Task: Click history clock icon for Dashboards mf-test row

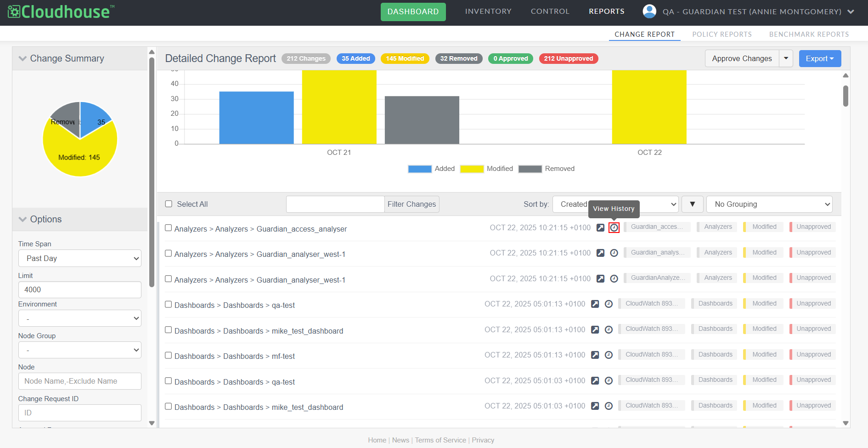Action: pos(609,355)
